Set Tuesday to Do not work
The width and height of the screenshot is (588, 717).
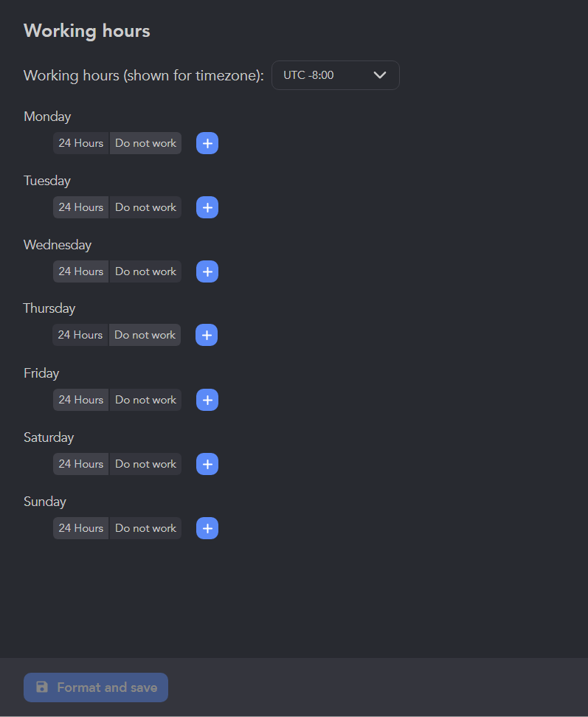pyautogui.click(x=145, y=207)
